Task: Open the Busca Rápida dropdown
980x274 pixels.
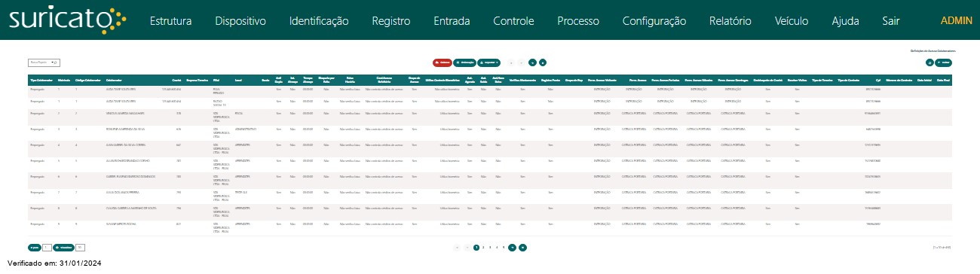Action: (44, 62)
